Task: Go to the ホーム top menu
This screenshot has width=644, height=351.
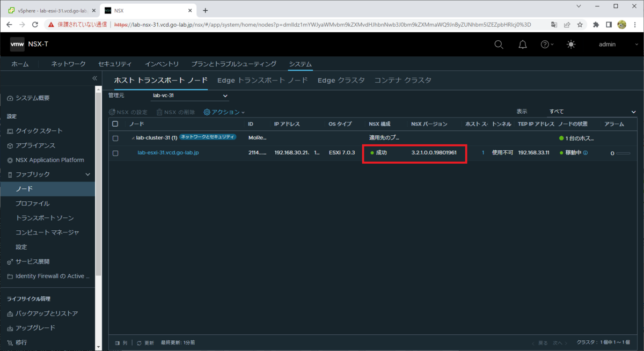Action: click(20, 64)
